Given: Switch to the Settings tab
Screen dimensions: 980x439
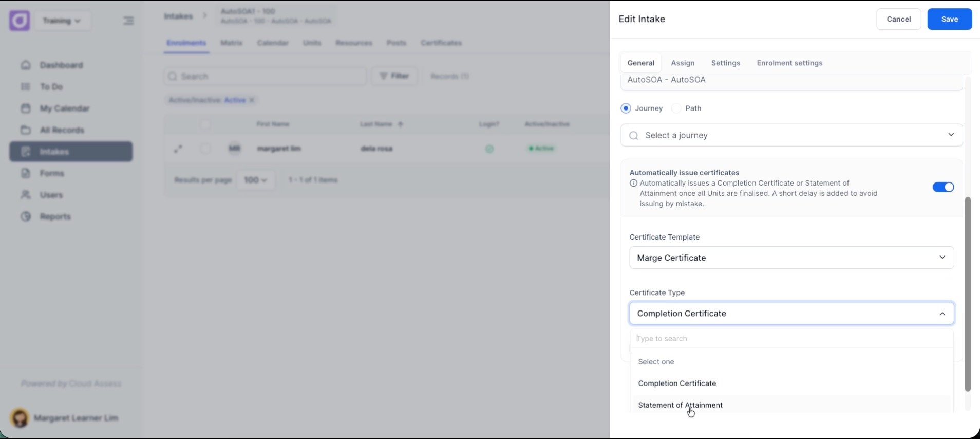Looking at the screenshot, I should [726, 63].
